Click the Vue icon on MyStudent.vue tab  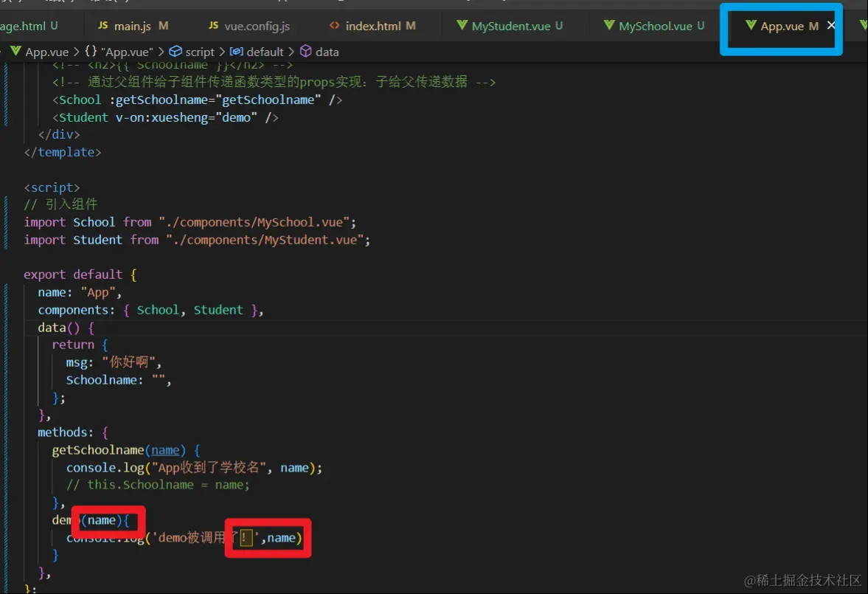point(462,25)
